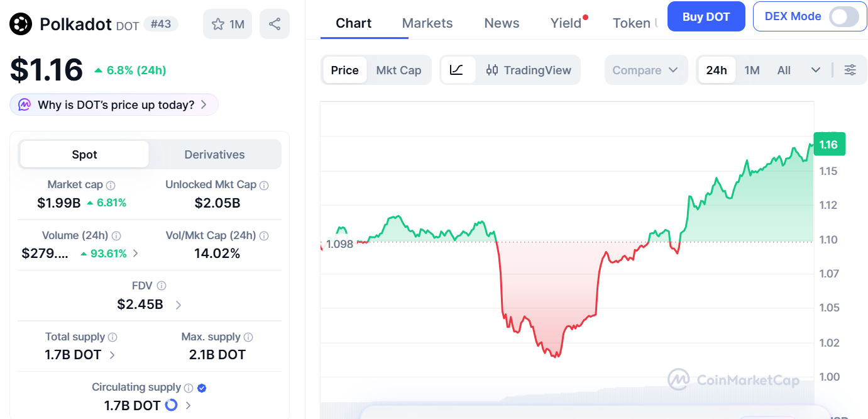
Task: Click Vol/Mkt Cap (24h) info icon
Action: tap(264, 236)
